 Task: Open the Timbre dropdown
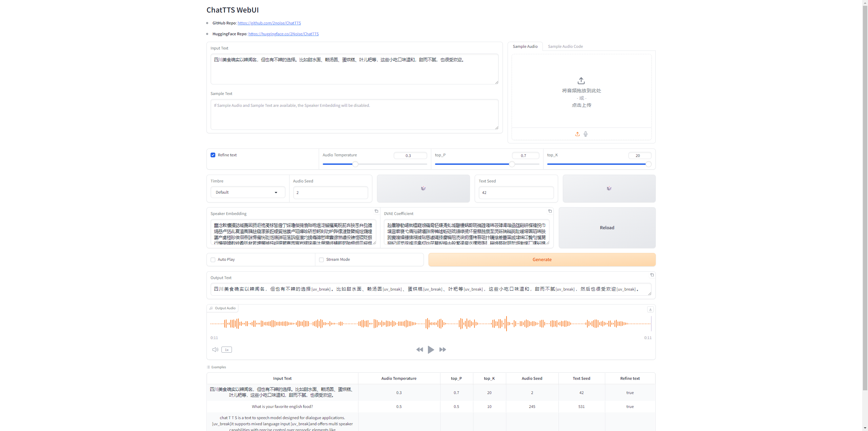[248, 192]
